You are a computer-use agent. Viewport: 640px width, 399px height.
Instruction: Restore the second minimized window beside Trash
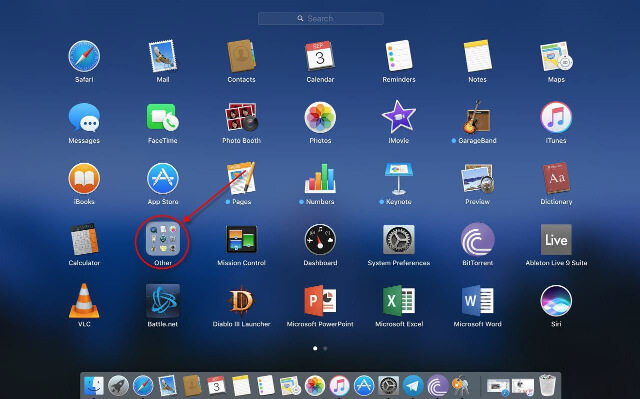click(x=523, y=386)
